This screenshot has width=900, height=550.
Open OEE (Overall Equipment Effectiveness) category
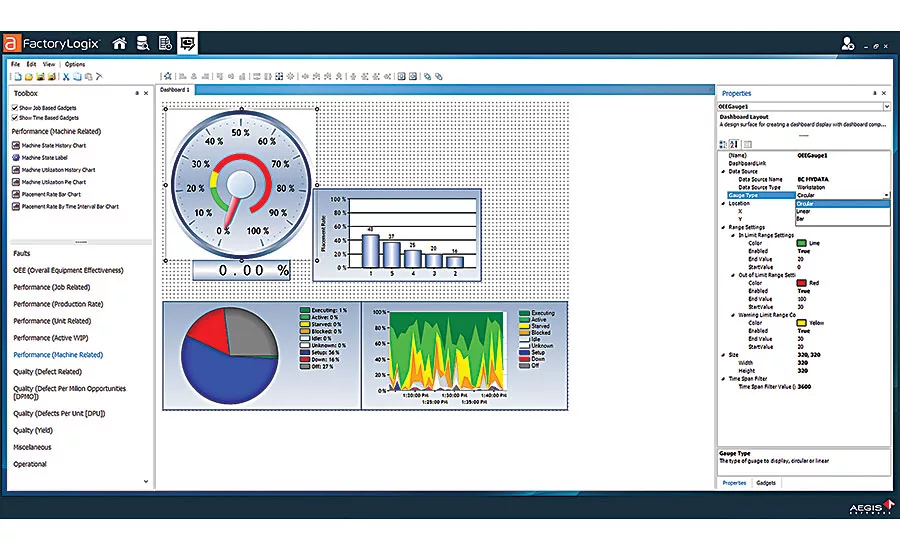pyautogui.click(x=68, y=270)
